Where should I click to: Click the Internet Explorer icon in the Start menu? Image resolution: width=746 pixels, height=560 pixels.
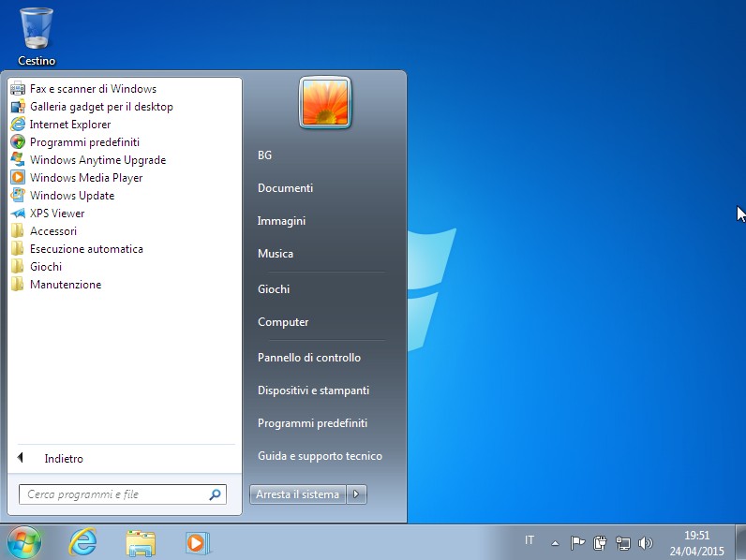click(18, 125)
